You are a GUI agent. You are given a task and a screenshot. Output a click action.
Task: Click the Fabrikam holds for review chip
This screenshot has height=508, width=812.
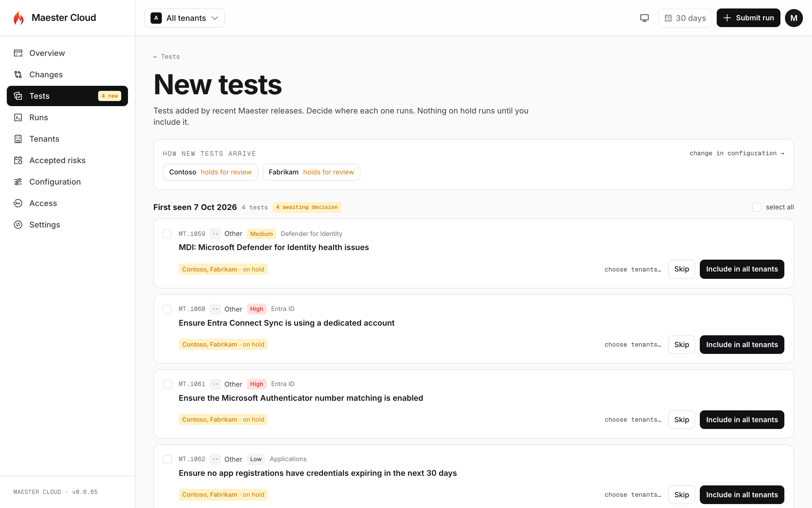click(311, 172)
